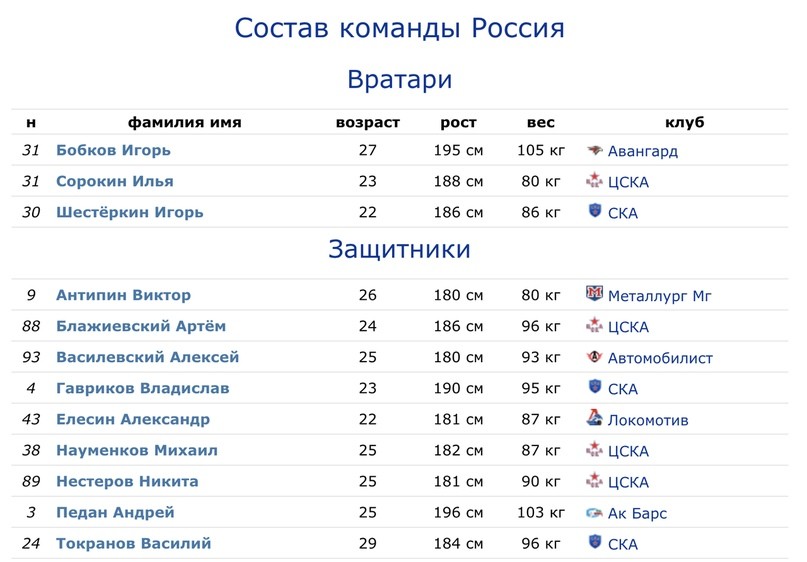Open player link Сорокин Илья
Screen dimensions: 807x562
(x=115, y=181)
